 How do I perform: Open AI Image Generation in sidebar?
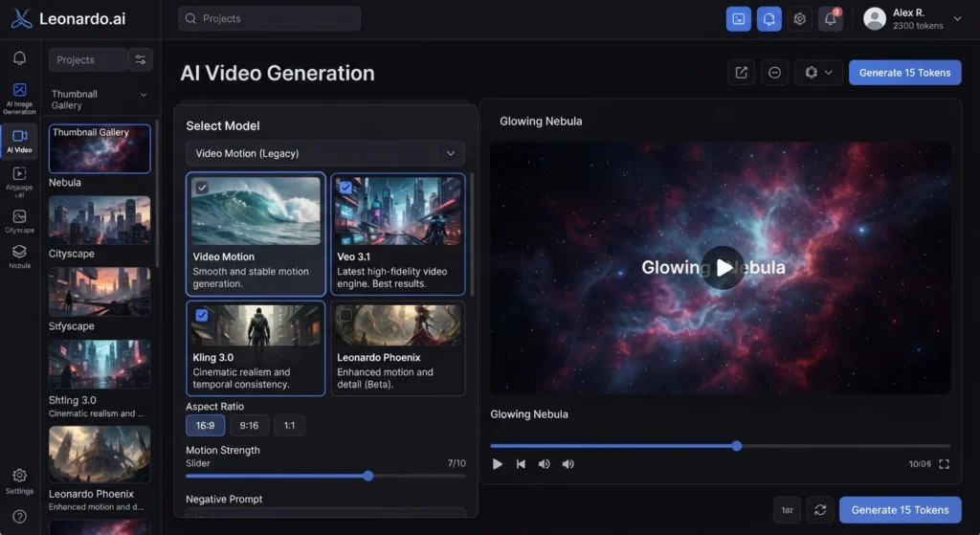point(19,99)
